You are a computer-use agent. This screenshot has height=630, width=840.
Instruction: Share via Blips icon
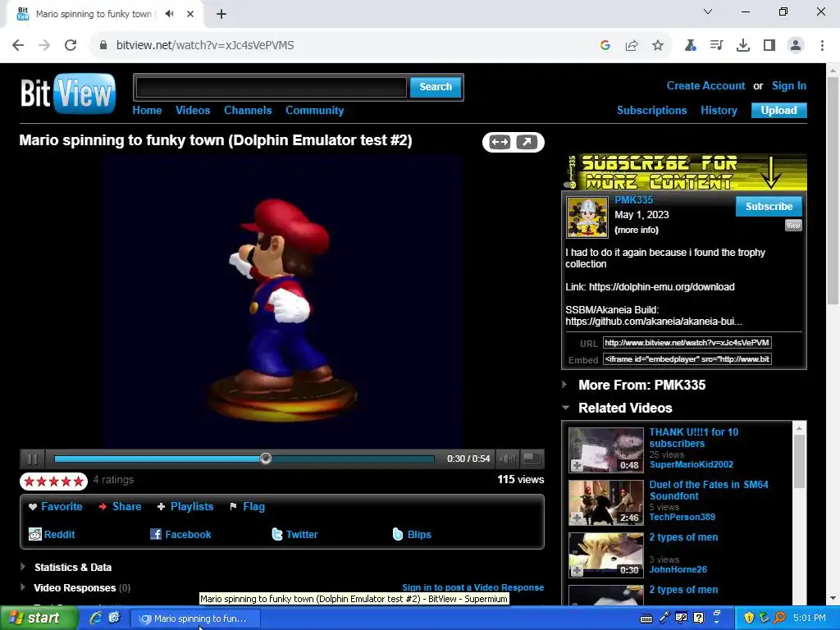pos(398,534)
